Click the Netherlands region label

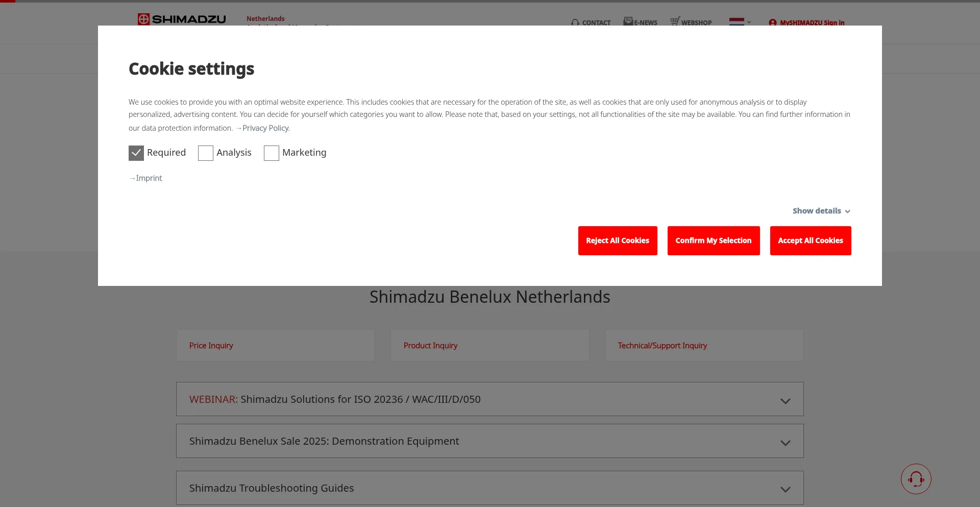pyautogui.click(x=265, y=18)
